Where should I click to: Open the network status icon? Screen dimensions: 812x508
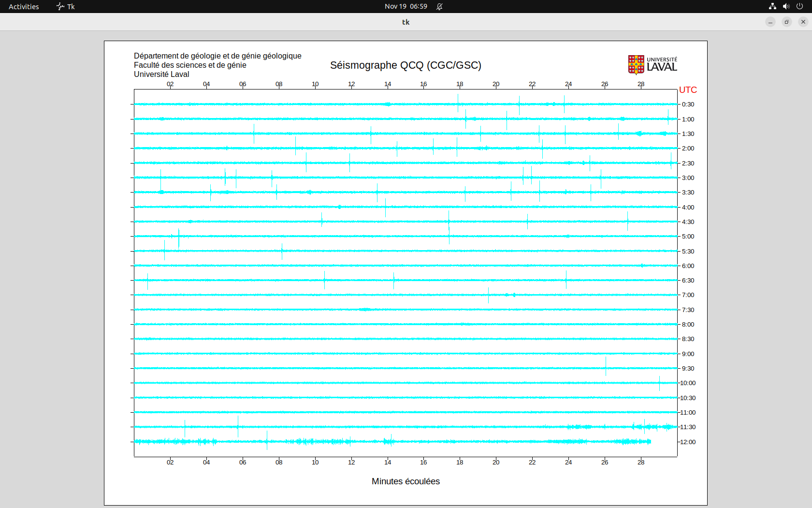pyautogui.click(x=772, y=6)
